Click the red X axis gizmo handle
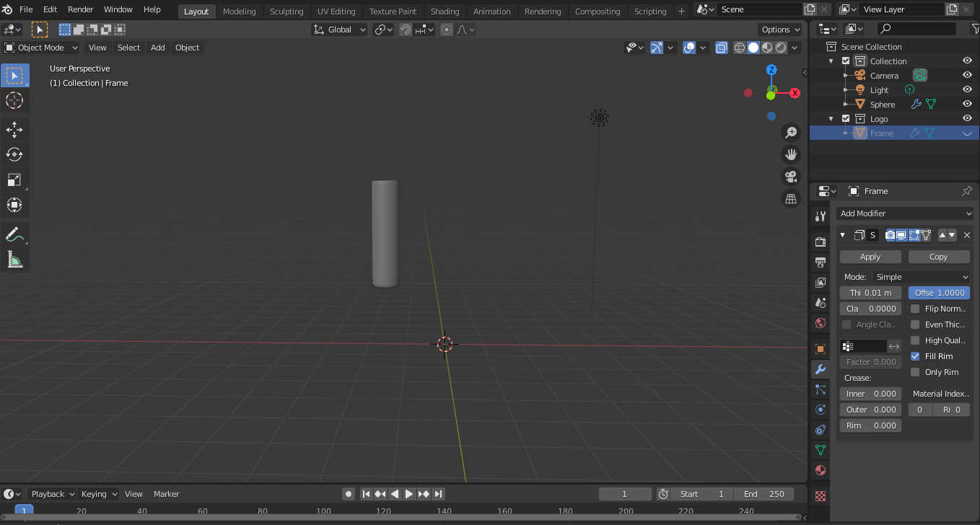The image size is (980, 525). (795, 93)
